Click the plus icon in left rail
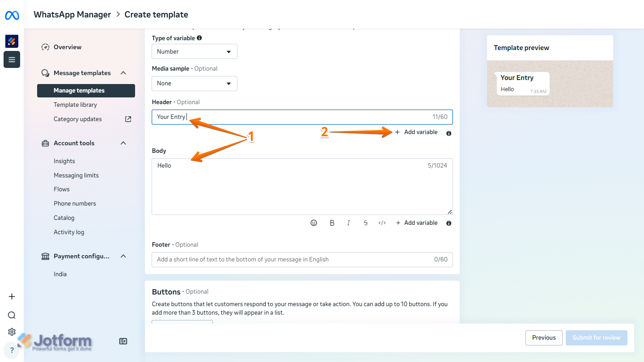Image resolution: width=644 pixels, height=362 pixels. 12,297
